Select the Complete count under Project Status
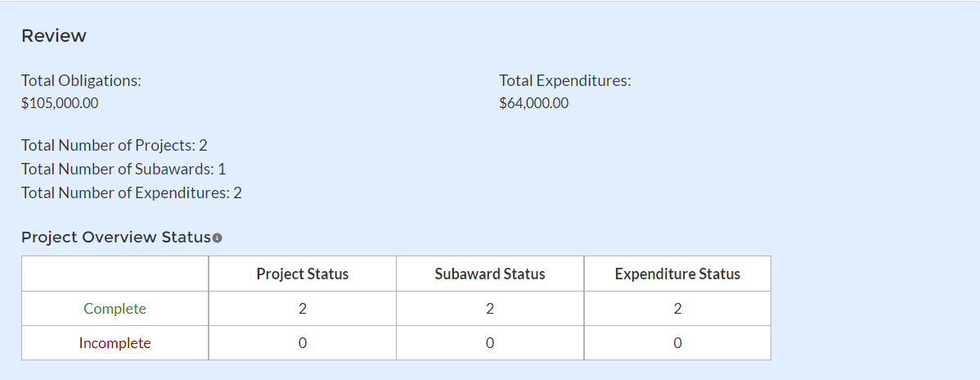The image size is (980, 380). tap(303, 309)
